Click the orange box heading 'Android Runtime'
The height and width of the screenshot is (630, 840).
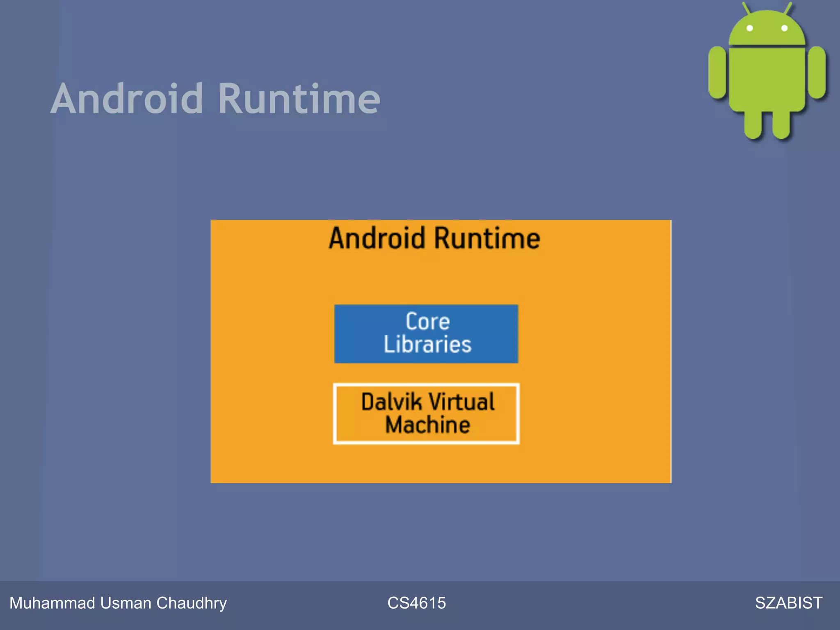click(434, 238)
